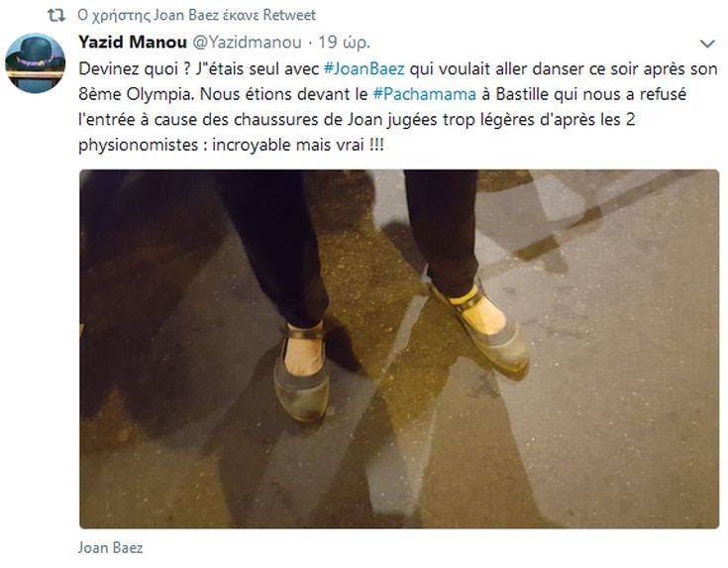Follow the #Pachamama hashtag
Viewport: 728px width, 568px height.
pos(425,94)
